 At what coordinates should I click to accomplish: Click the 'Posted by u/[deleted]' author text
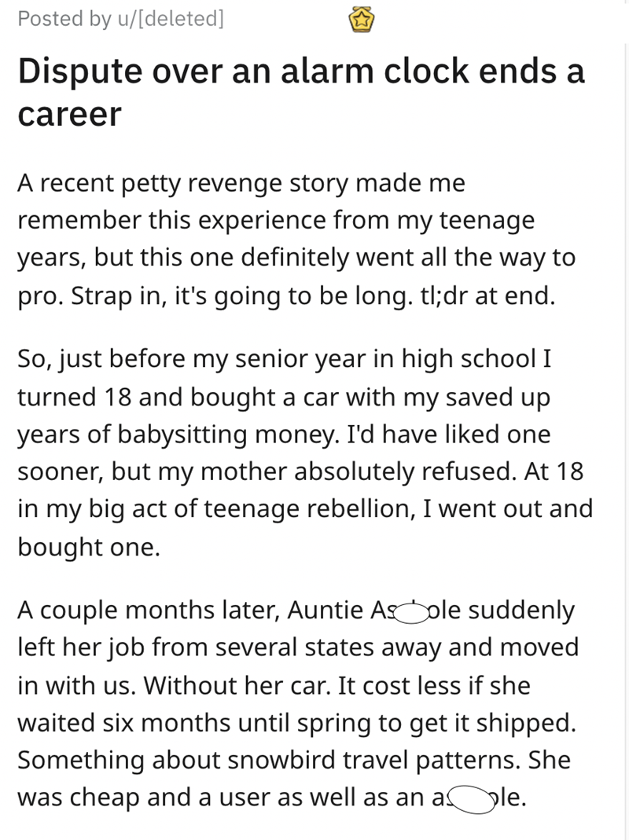click(x=120, y=20)
